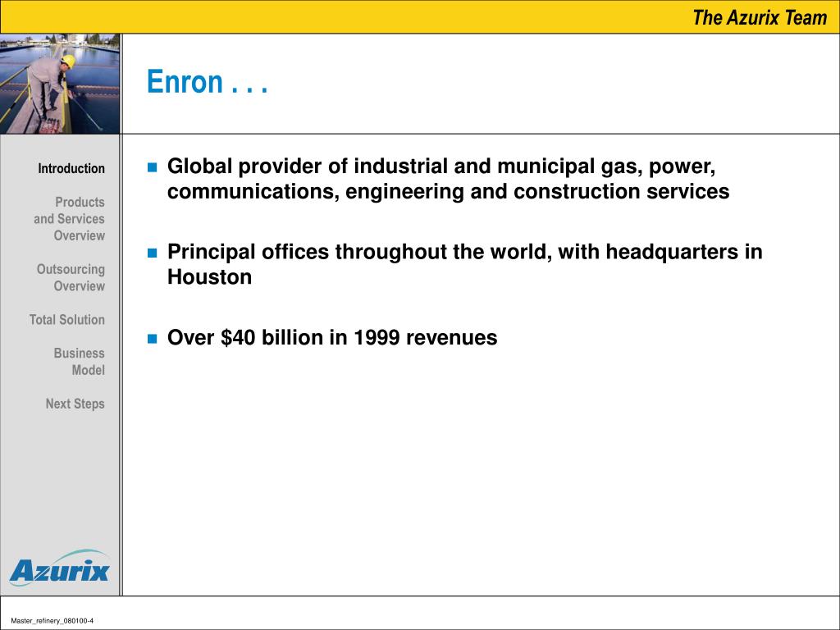840x630 pixels.
Task: Click the Master_refinery_080100-4 footer label
Action: [52, 621]
